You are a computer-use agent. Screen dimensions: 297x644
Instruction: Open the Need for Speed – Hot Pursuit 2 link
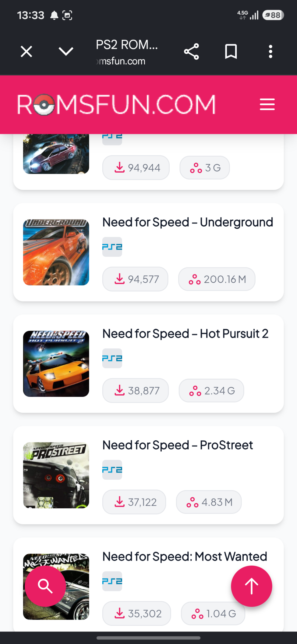185,334
